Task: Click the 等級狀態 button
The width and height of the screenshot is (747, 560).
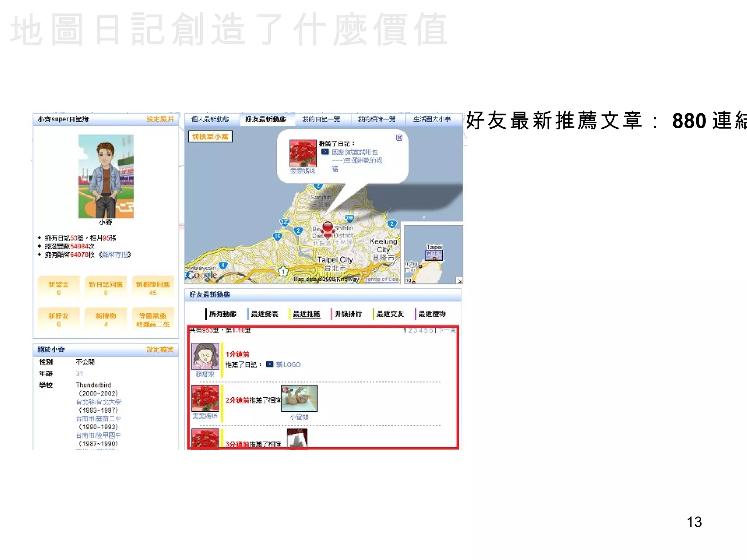Action: click(x=153, y=320)
